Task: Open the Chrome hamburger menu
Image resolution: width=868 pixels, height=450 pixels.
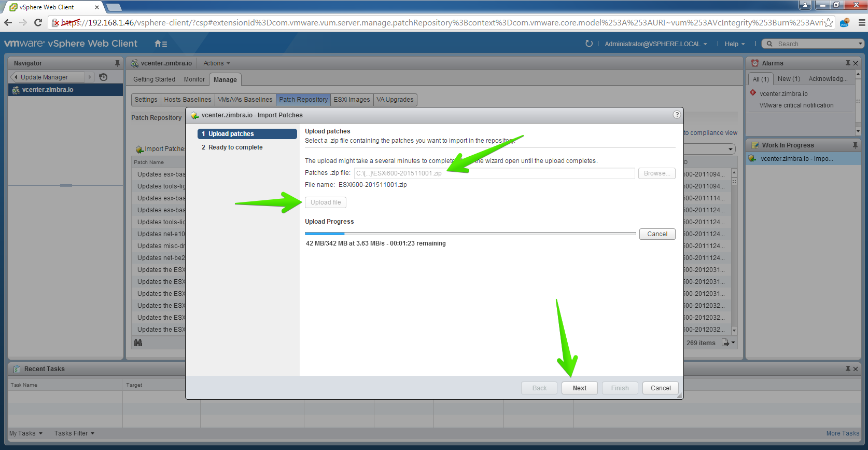Action: pos(862,22)
